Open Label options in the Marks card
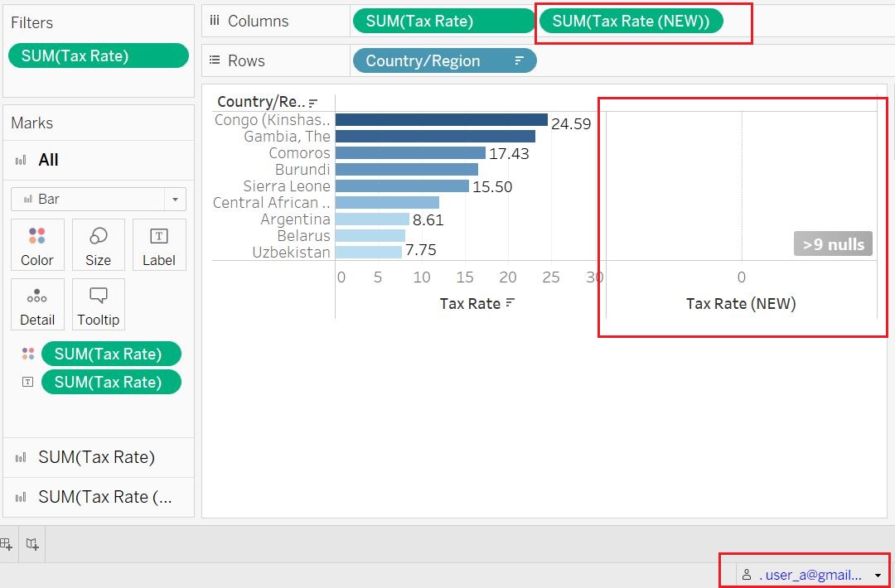Screen dimensions: 895x588 pos(159,244)
